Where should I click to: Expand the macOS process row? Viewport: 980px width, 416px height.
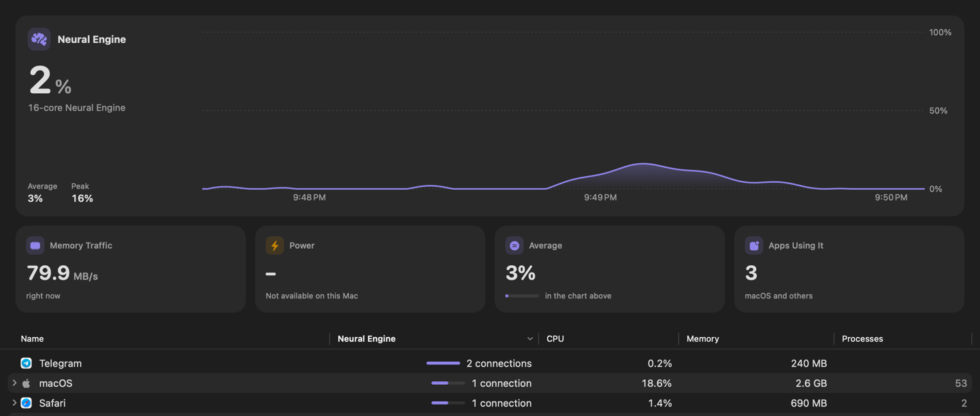[x=14, y=383]
